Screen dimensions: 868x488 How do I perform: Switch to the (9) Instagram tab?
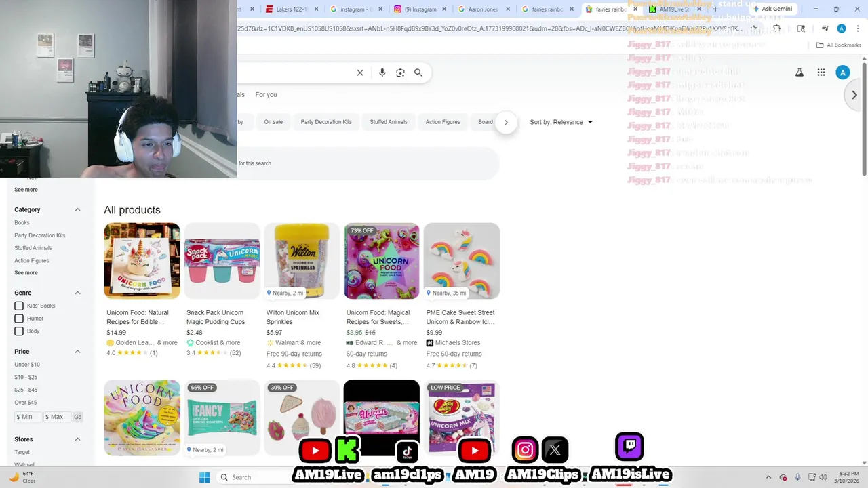(x=420, y=9)
